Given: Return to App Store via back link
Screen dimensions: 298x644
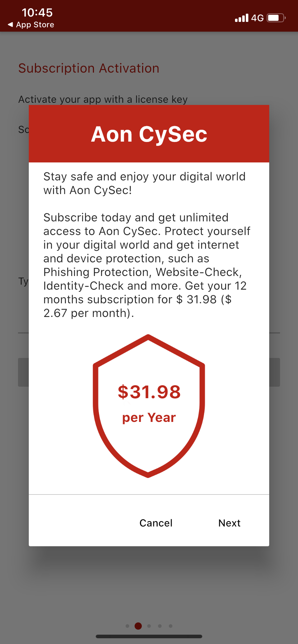Looking at the screenshot, I should [35, 25].
